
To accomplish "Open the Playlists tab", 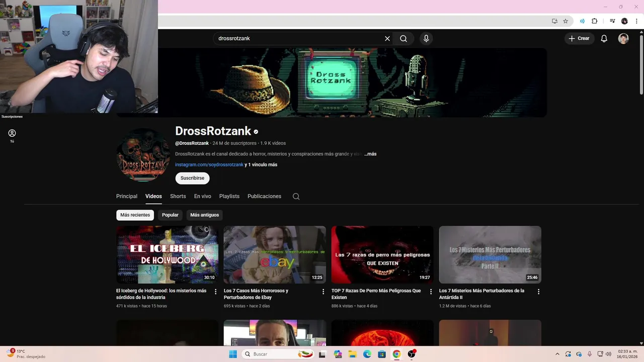I will [x=229, y=196].
